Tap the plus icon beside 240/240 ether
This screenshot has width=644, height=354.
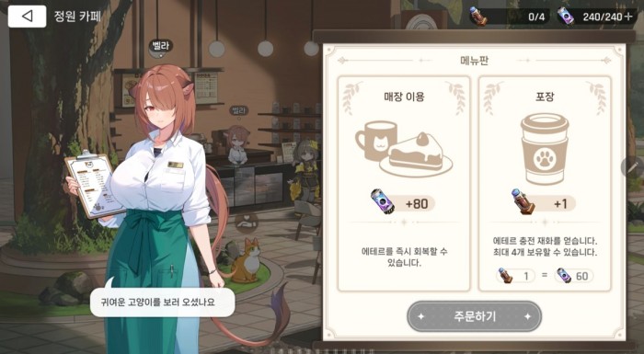[628, 17]
